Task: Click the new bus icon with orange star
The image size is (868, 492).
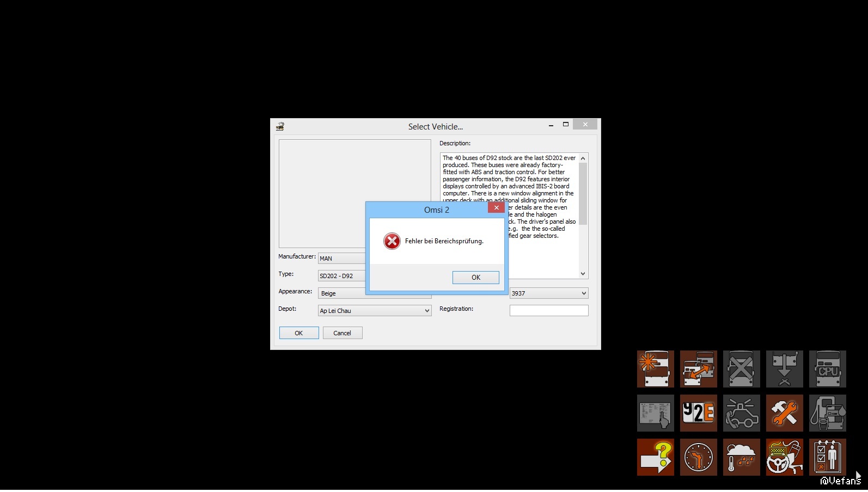Action: 656,369
